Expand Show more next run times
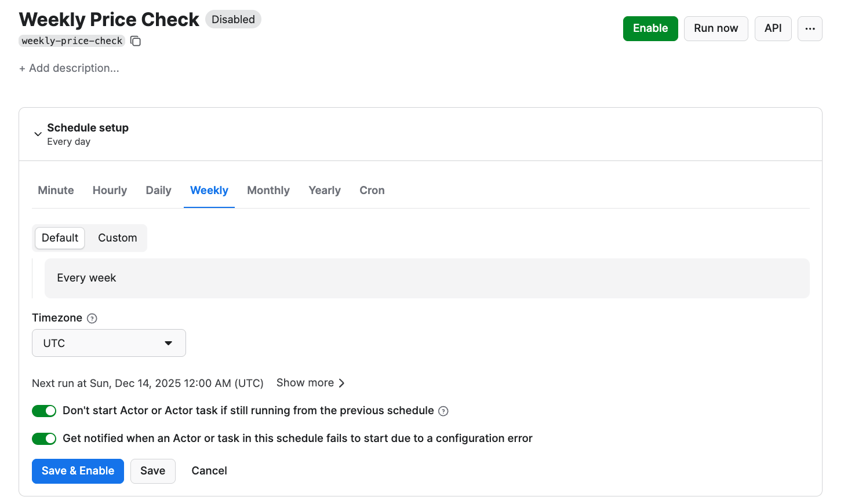 (x=311, y=383)
